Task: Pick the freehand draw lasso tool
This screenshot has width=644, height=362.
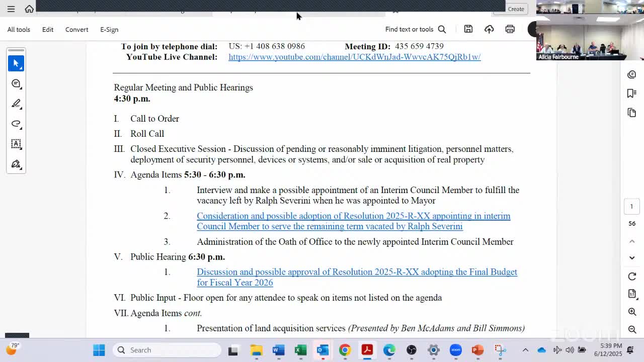Action: (x=16, y=124)
